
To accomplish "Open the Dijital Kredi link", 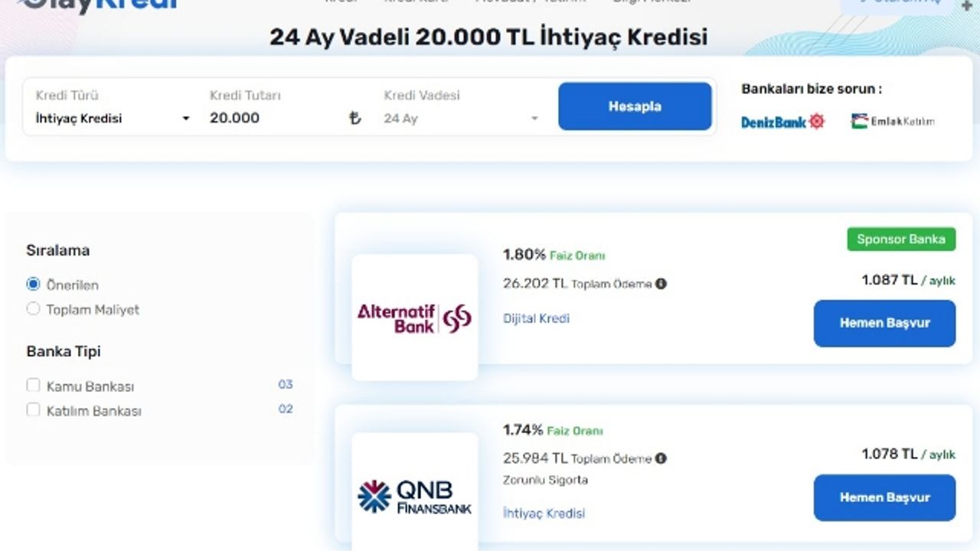I will (536, 318).
